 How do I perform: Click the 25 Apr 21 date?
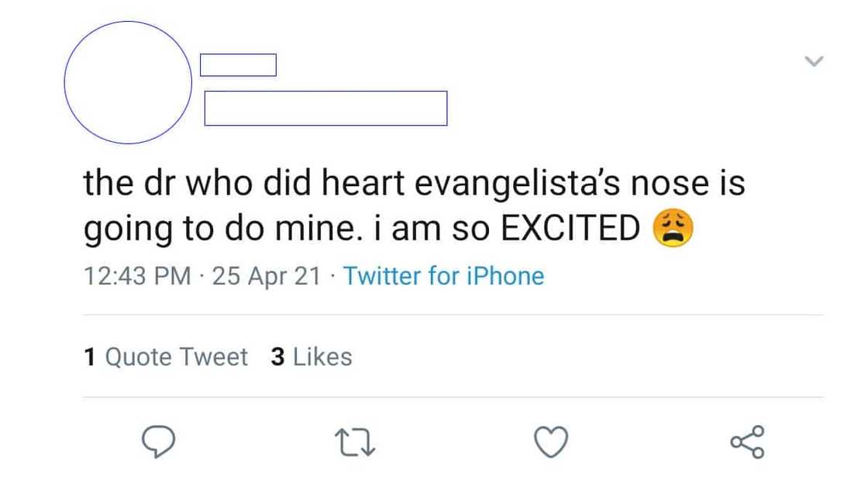pos(266,276)
